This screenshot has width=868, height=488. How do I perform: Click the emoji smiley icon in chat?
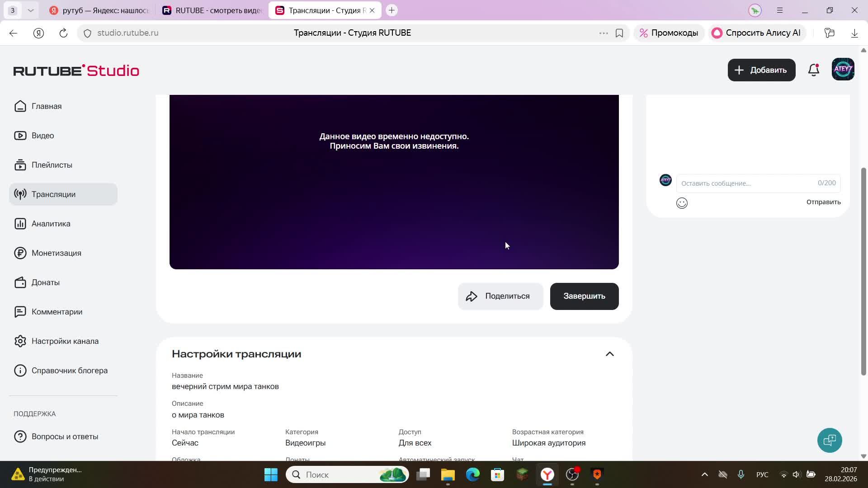tap(682, 203)
